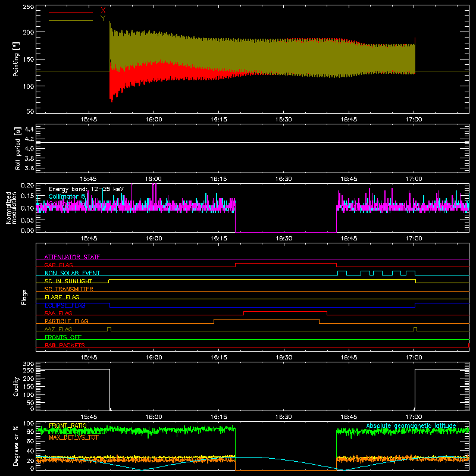The image size is (476, 476).
Task: Click the 17:00 label under the modulation plot
Action: (x=414, y=239)
